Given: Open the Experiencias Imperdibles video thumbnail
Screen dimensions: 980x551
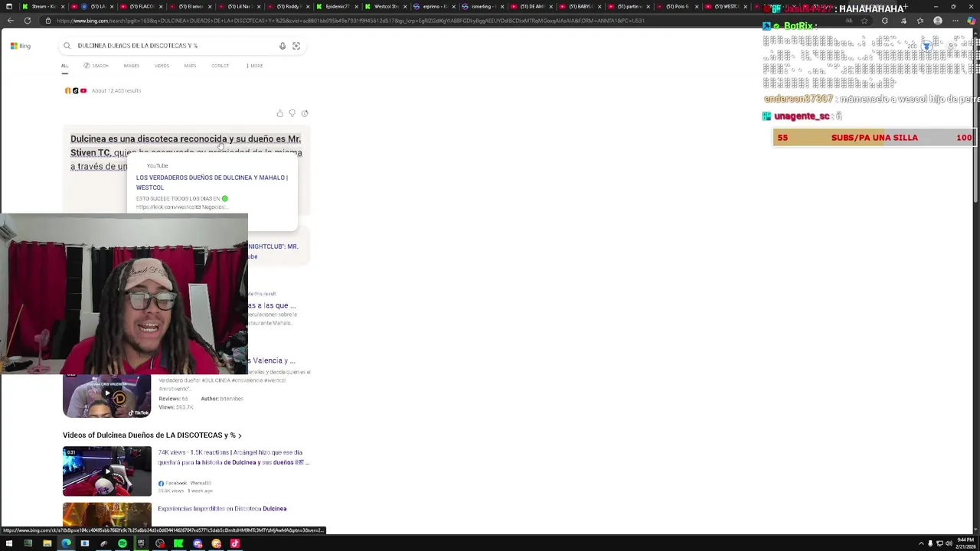Looking at the screenshot, I should [107, 514].
